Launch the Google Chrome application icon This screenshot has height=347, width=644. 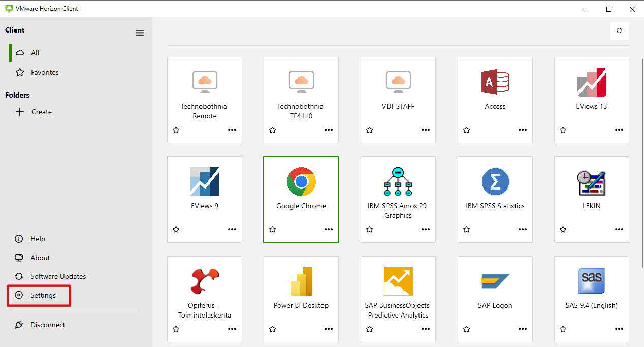coord(301,181)
